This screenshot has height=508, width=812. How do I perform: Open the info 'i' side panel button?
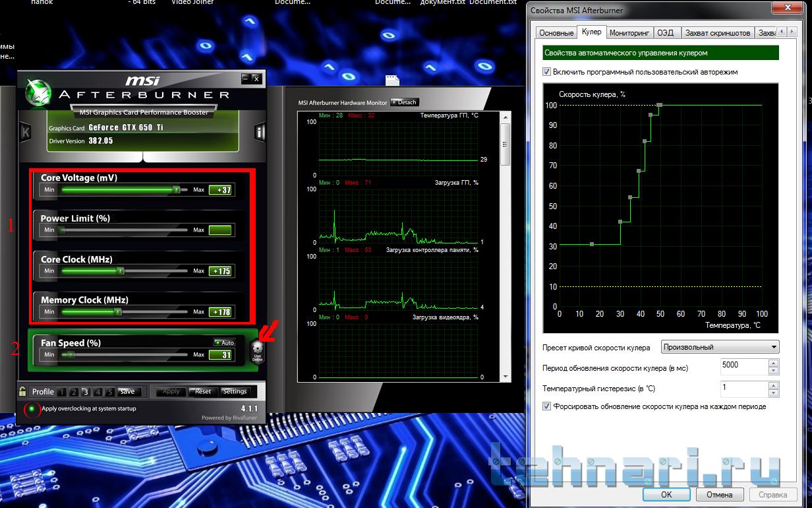click(x=260, y=132)
